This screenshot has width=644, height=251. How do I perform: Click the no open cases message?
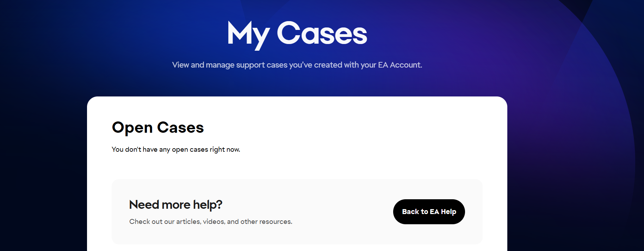[x=175, y=149]
